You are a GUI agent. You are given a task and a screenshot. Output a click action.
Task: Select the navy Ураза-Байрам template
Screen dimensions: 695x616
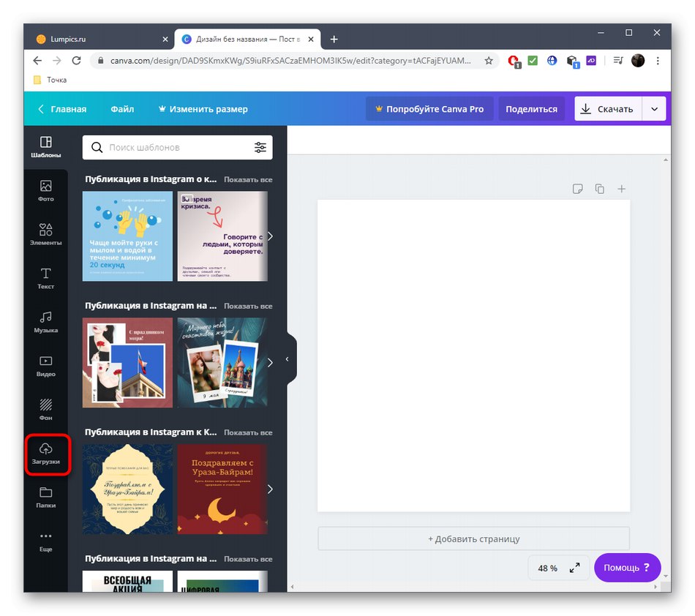pos(127,489)
